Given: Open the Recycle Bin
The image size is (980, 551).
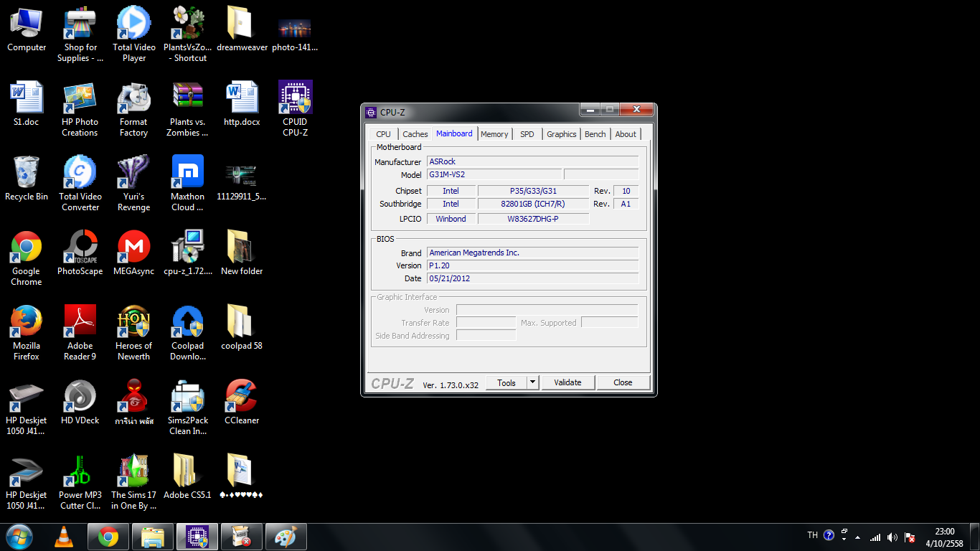Looking at the screenshot, I should pyautogui.click(x=26, y=173).
